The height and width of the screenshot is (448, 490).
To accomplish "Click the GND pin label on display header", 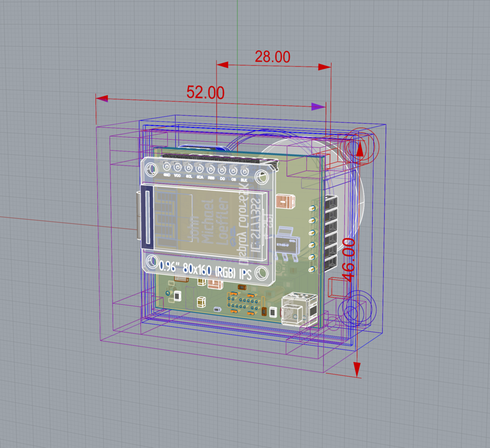I will [x=167, y=175].
